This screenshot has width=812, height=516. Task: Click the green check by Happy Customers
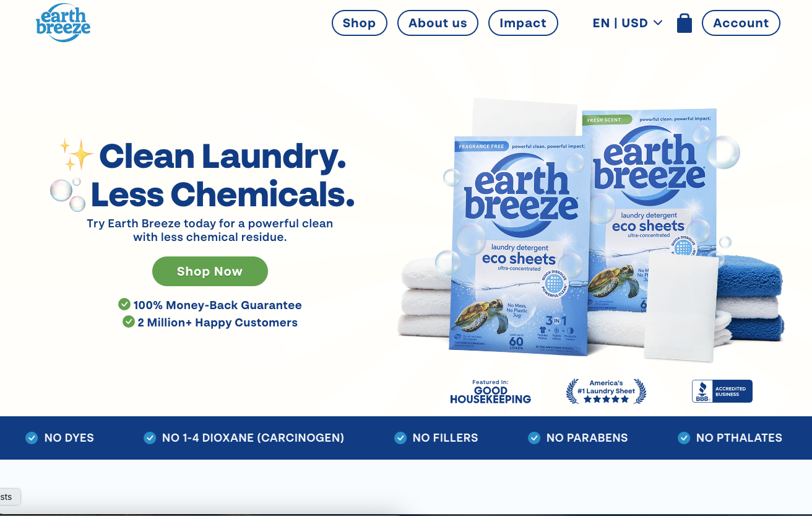[x=129, y=321]
